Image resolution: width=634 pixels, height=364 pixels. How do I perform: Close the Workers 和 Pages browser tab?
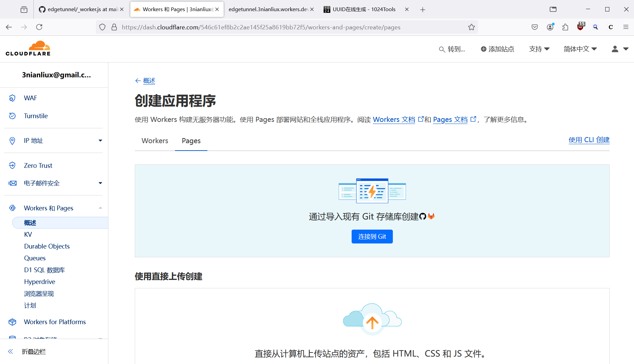(x=217, y=9)
